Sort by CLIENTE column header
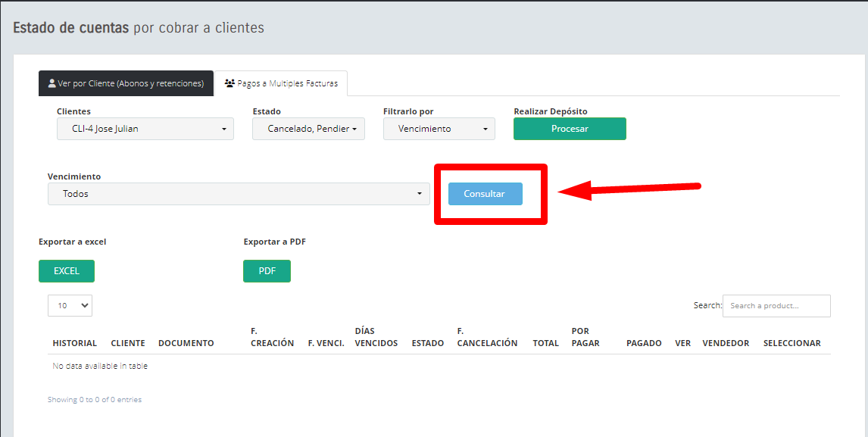 (x=128, y=343)
